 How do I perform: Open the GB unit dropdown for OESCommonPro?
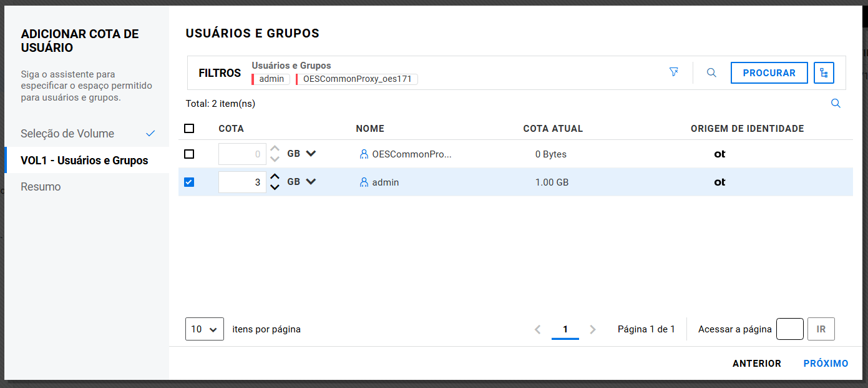(x=311, y=154)
